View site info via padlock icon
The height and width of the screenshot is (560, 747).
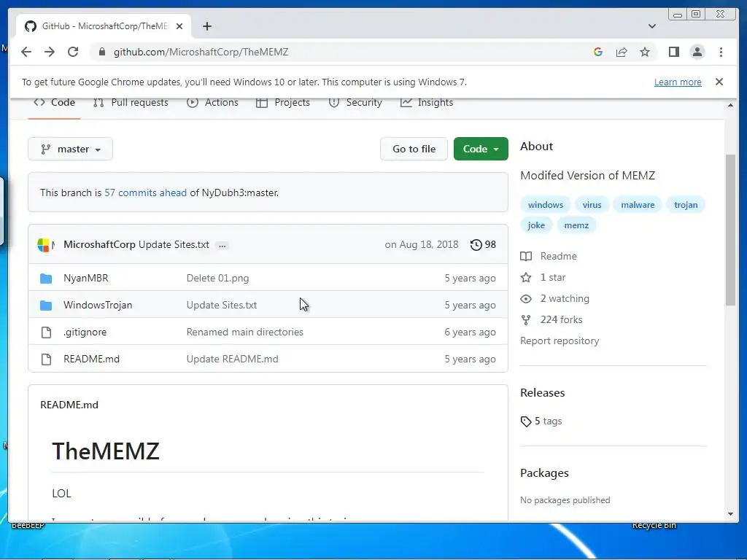101,52
